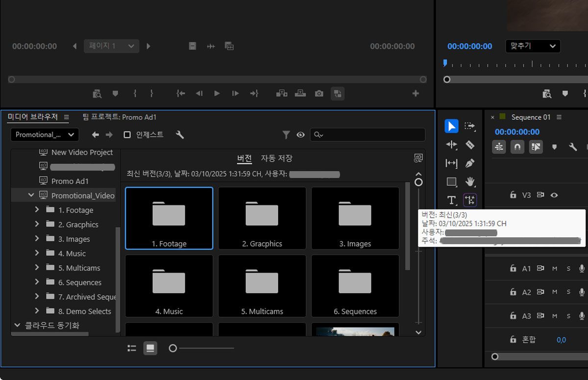This screenshot has height=380, width=588.
Task: Select the Hand tool
Action: click(470, 182)
